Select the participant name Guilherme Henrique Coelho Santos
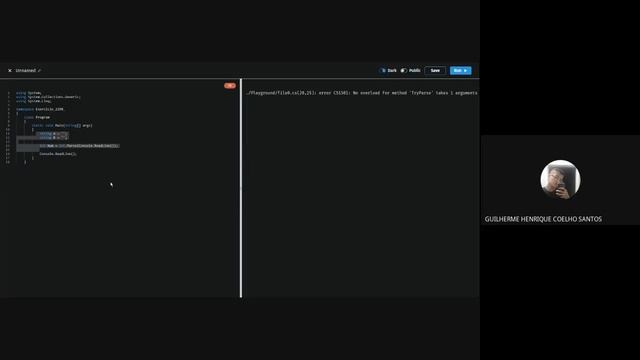 point(543,219)
